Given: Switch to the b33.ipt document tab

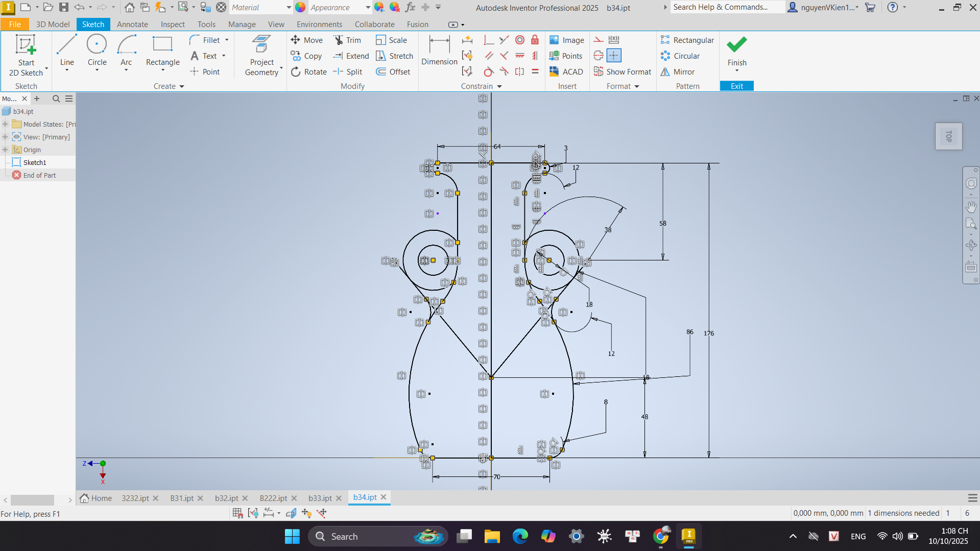Looking at the screenshot, I should pos(320,498).
